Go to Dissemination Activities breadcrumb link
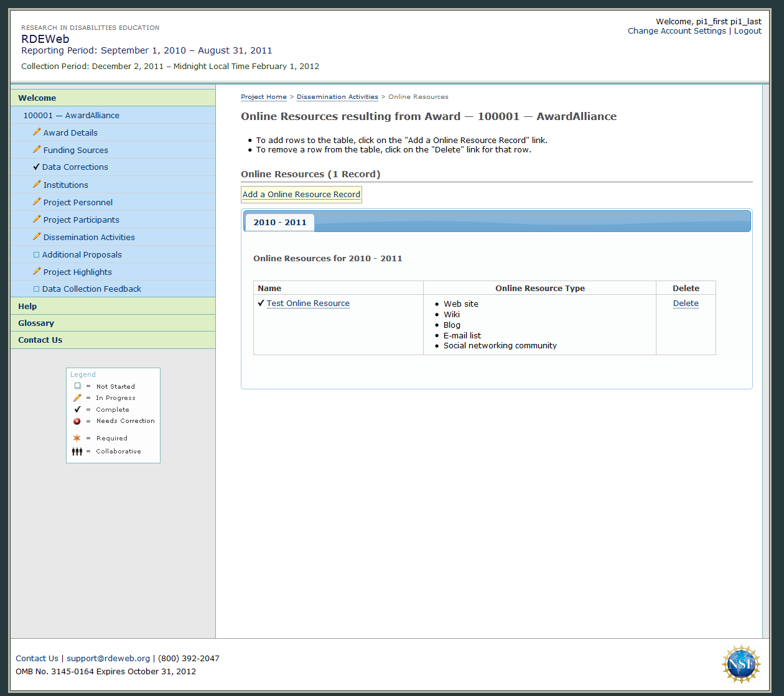Image resolution: width=784 pixels, height=696 pixels. point(337,97)
